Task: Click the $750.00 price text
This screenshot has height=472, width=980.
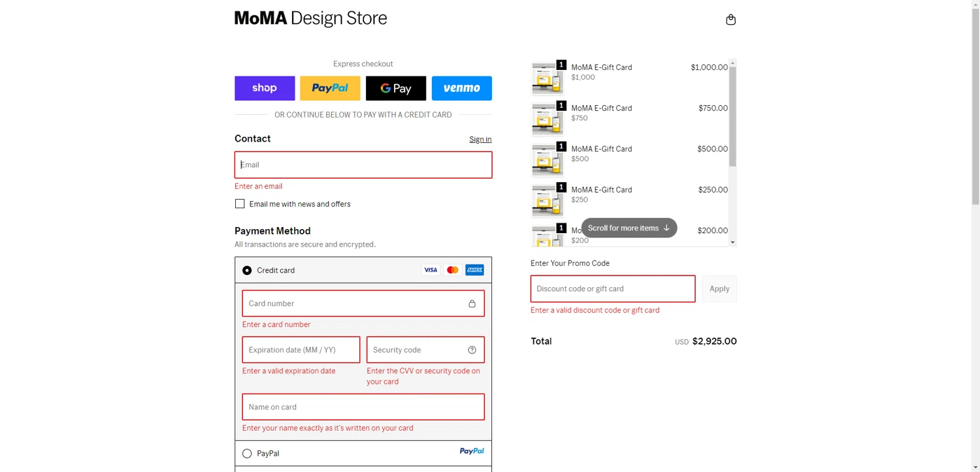Action: (713, 108)
